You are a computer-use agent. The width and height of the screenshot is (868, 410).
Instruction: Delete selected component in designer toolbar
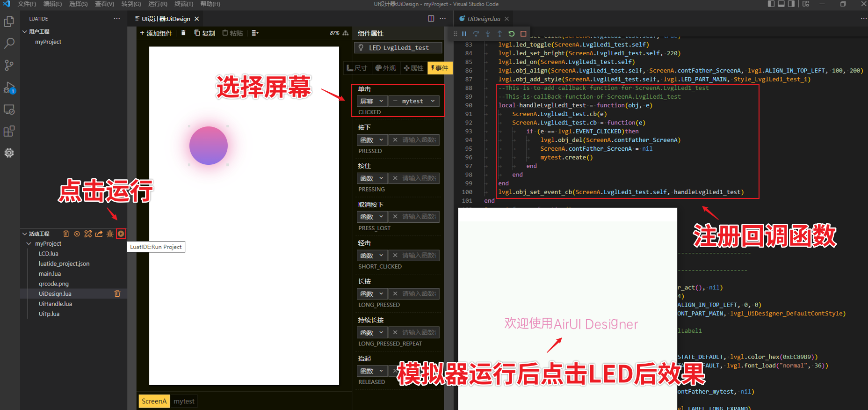[183, 33]
